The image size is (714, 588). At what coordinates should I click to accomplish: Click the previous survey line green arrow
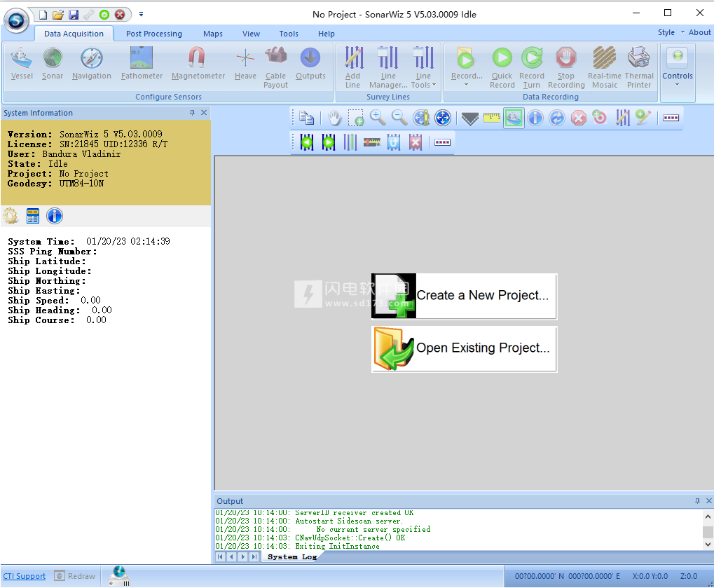pos(307,142)
